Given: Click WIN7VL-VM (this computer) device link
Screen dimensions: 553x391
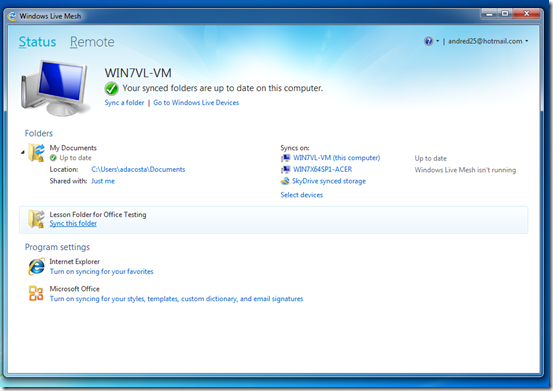Looking at the screenshot, I should coord(336,158).
